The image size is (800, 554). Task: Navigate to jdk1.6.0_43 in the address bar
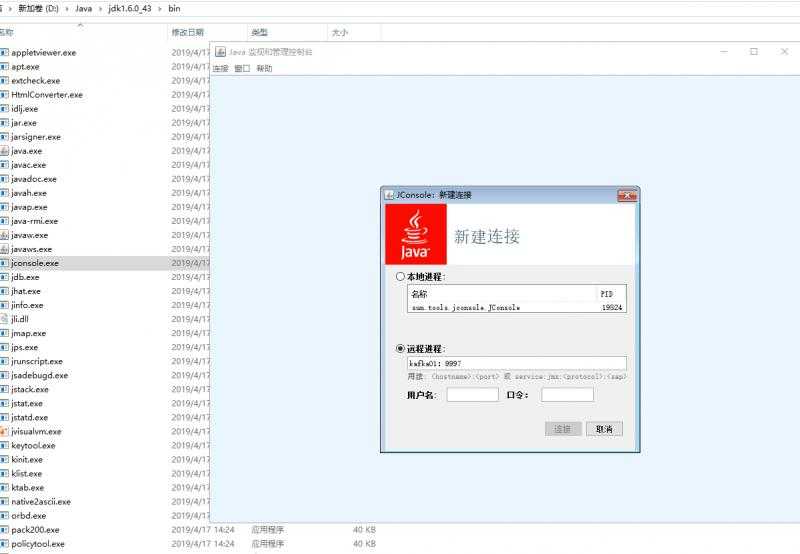click(x=130, y=9)
